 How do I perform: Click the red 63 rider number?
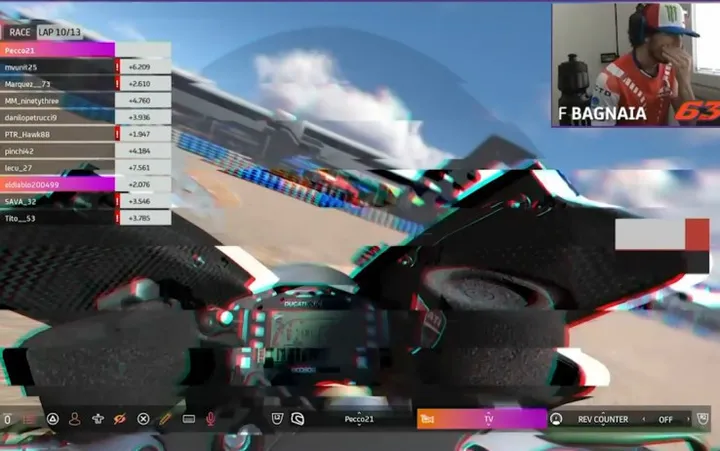[697, 112]
